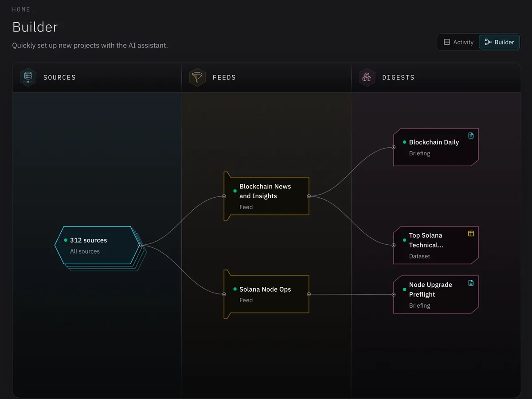
Task: Click the Feeds funnel icon
Action: (197, 77)
